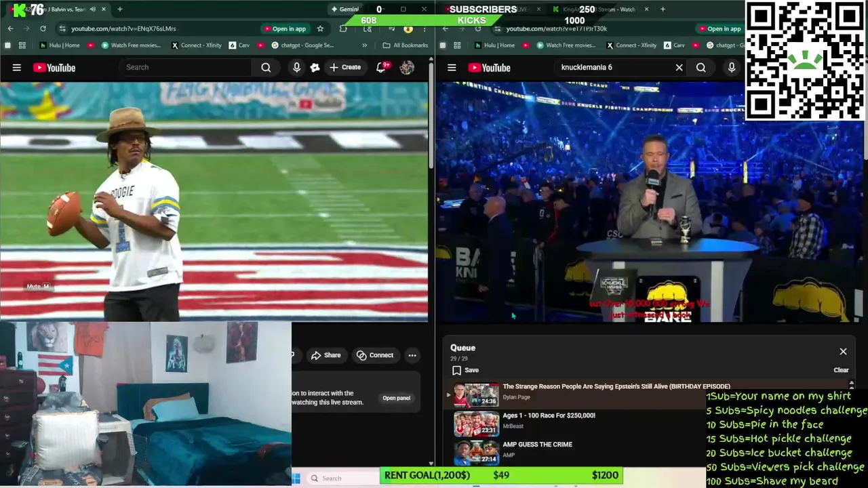The image size is (868, 488).
Task: Clear the queue list
Action: (841, 370)
